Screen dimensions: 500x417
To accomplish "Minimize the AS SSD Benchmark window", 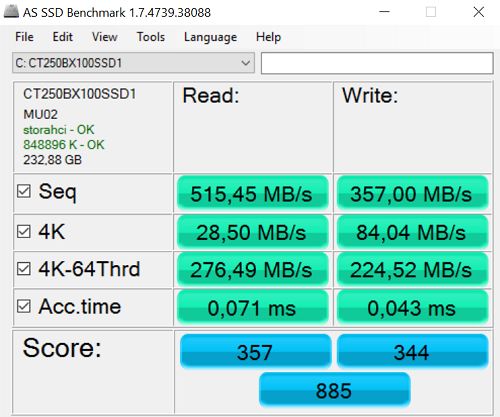I will click(384, 12).
